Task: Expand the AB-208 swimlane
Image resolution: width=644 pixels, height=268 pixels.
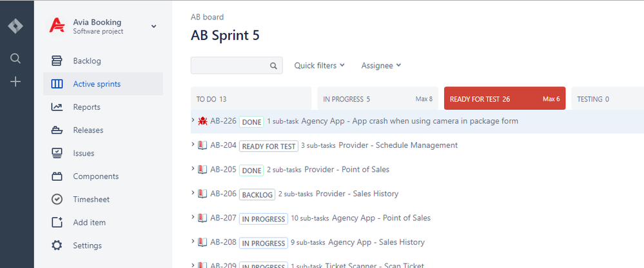Action: click(193, 241)
